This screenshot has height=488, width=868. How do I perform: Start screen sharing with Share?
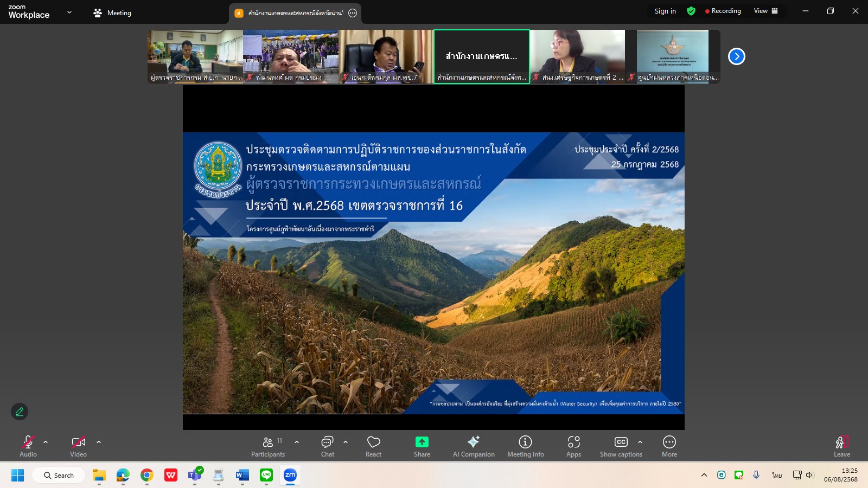[x=422, y=446]
